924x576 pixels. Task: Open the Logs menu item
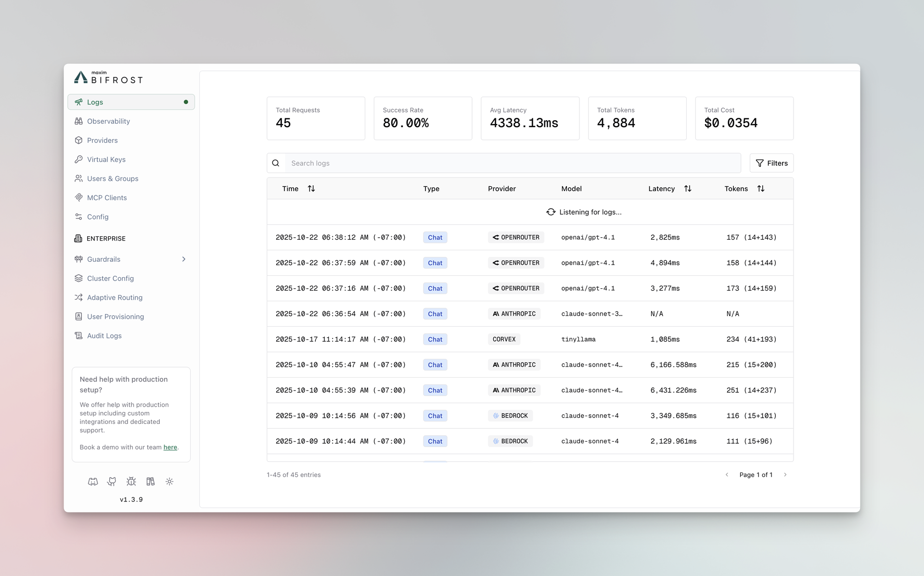[131, 102]
